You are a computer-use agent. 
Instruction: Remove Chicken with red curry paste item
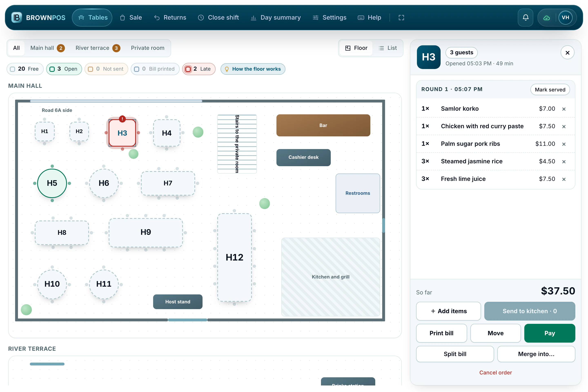click(x=564, y=127)
